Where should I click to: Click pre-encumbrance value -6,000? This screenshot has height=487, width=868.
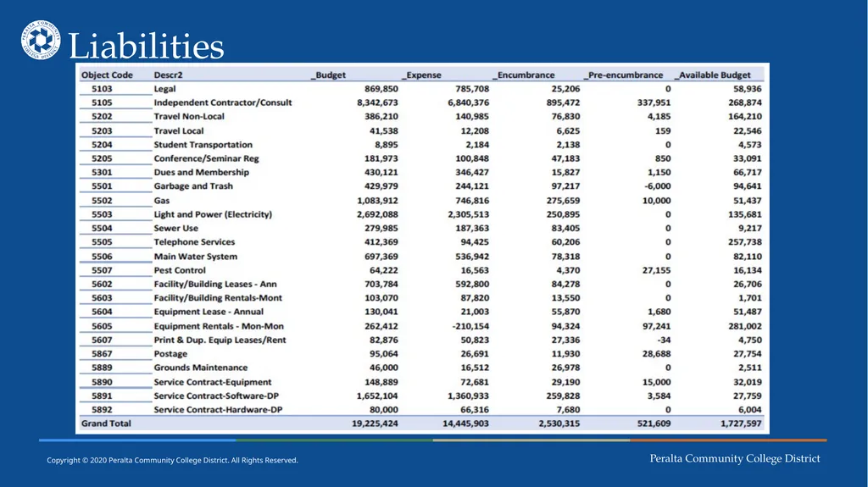point(658,186)
